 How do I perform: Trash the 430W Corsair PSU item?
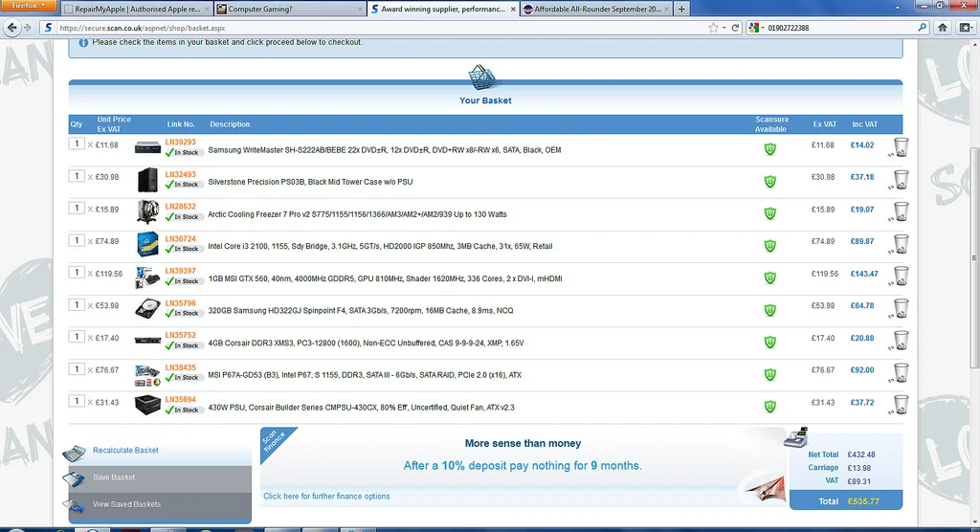901,405
